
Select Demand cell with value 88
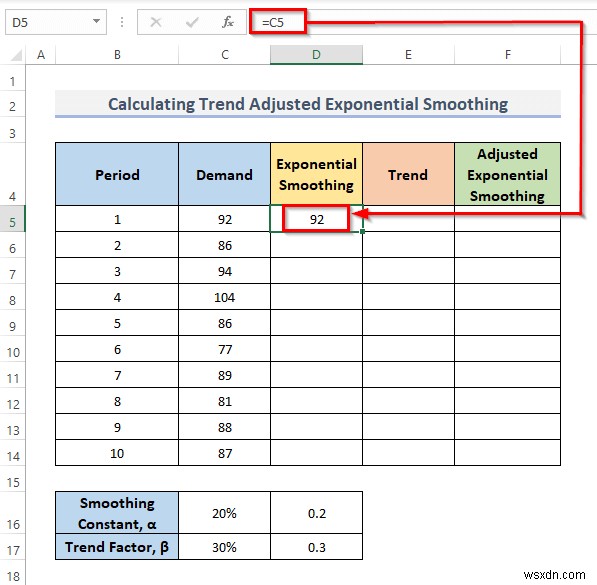225,427
